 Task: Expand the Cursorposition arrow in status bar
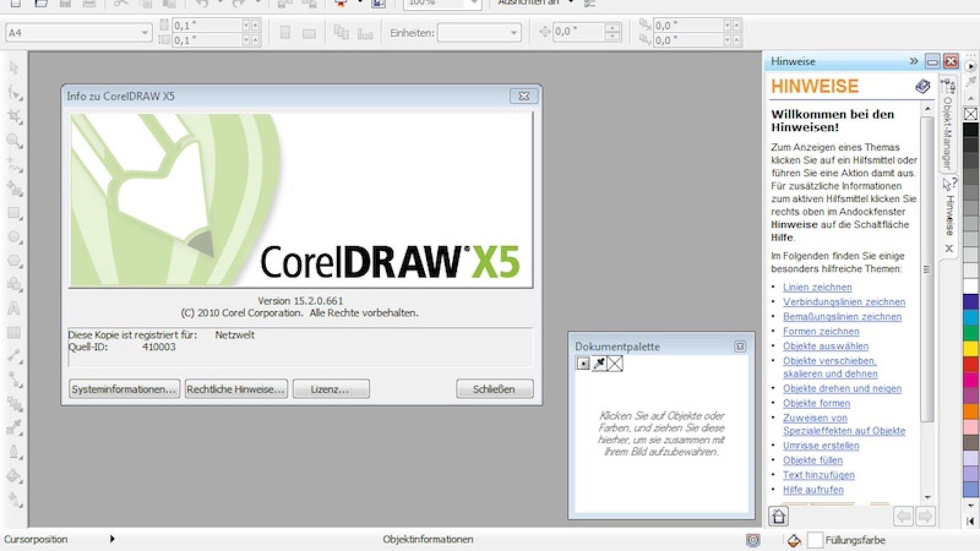[x=112, y=539]
